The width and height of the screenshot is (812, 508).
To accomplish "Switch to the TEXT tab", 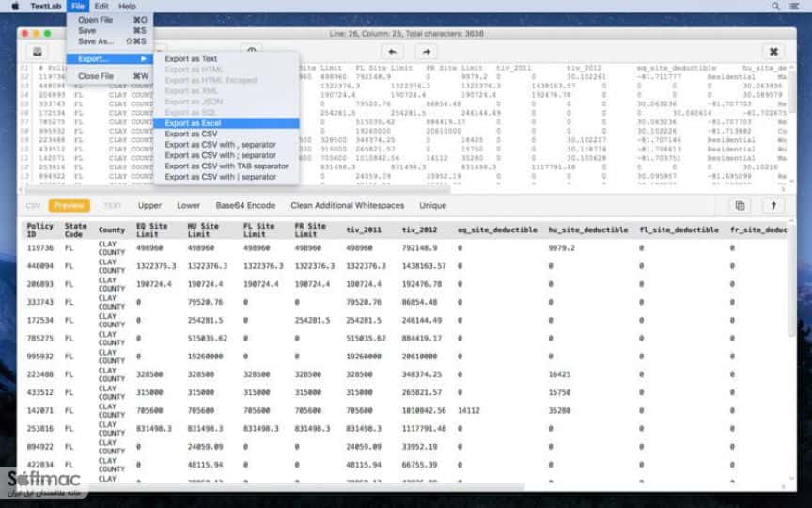I will 113,206.
